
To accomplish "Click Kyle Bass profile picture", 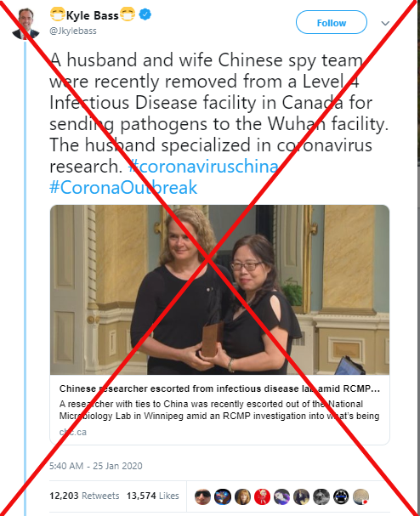I will [x=26, y=24].
